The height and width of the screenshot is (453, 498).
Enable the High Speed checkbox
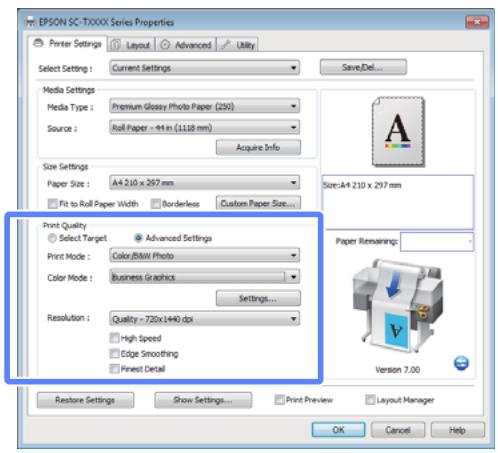(114, 338)
